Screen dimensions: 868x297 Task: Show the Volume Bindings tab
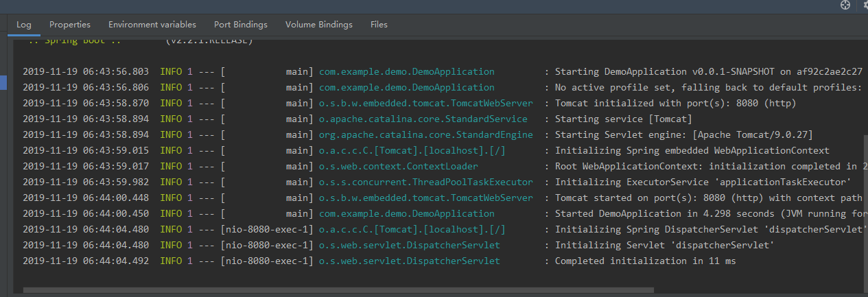pyautogui.click(x=319, y=25)
